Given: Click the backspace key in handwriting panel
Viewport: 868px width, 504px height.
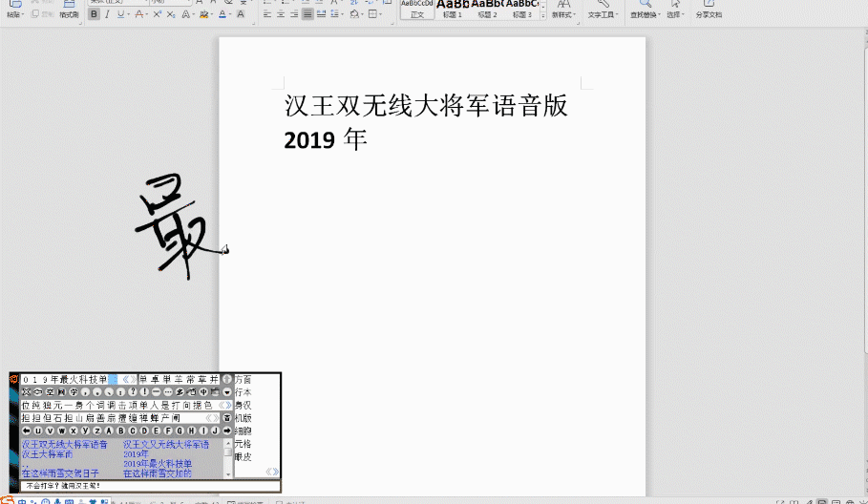Looking at the screenshot, I should click(38, 391).
